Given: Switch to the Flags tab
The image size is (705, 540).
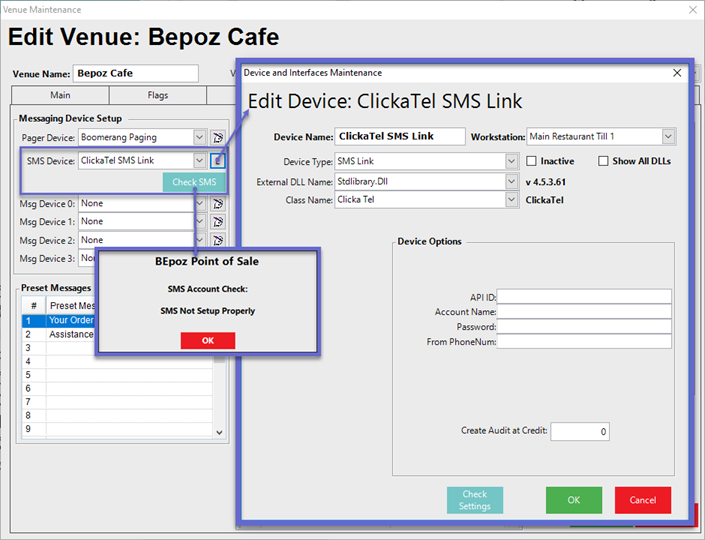Looking at the screenshot, I should point(157,96).
